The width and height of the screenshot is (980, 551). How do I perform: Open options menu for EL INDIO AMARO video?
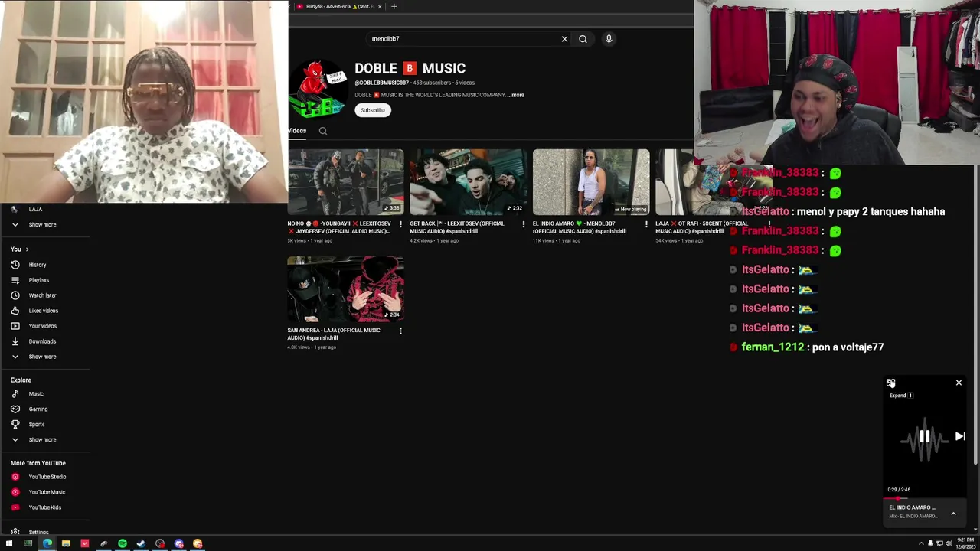tap(646, 224)
